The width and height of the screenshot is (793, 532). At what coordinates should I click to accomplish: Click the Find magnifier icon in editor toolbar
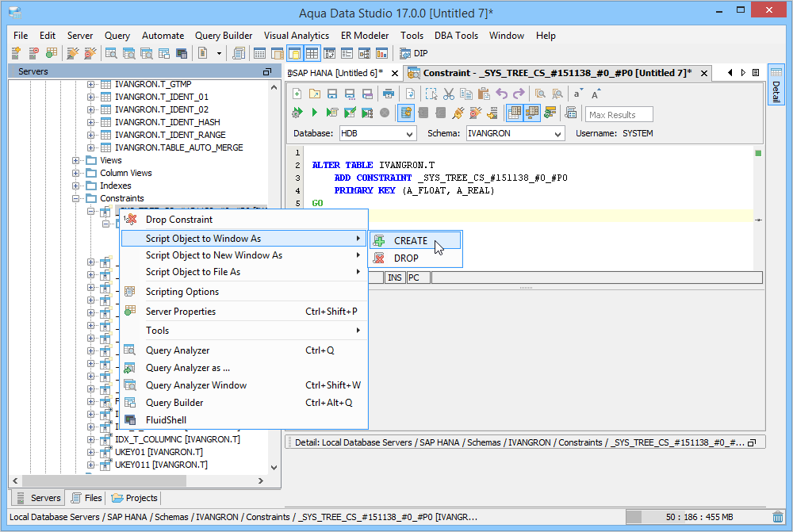click(x=540, y=94)
